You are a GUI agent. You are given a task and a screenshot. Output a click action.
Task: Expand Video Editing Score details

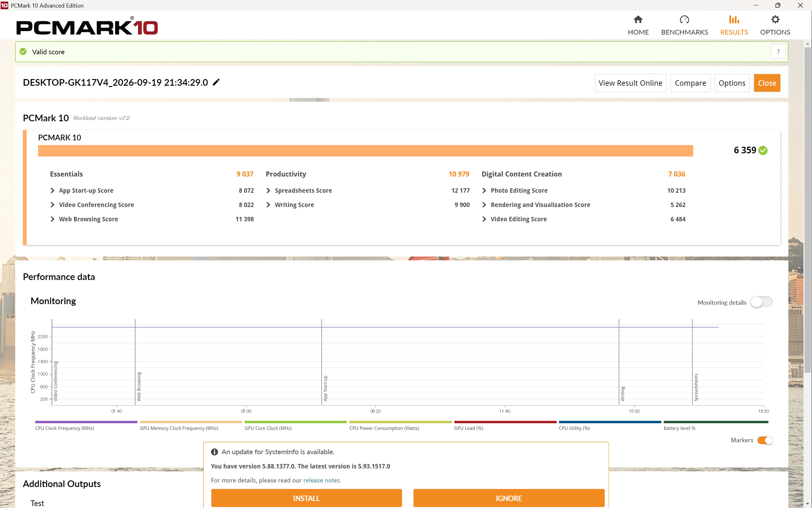(484, 219)
